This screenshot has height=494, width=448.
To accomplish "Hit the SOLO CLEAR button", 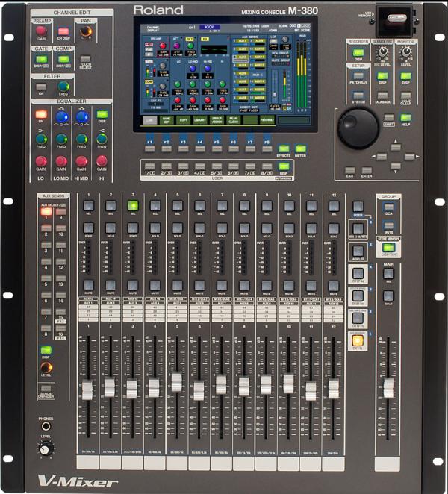I will (x=406, y=96).
